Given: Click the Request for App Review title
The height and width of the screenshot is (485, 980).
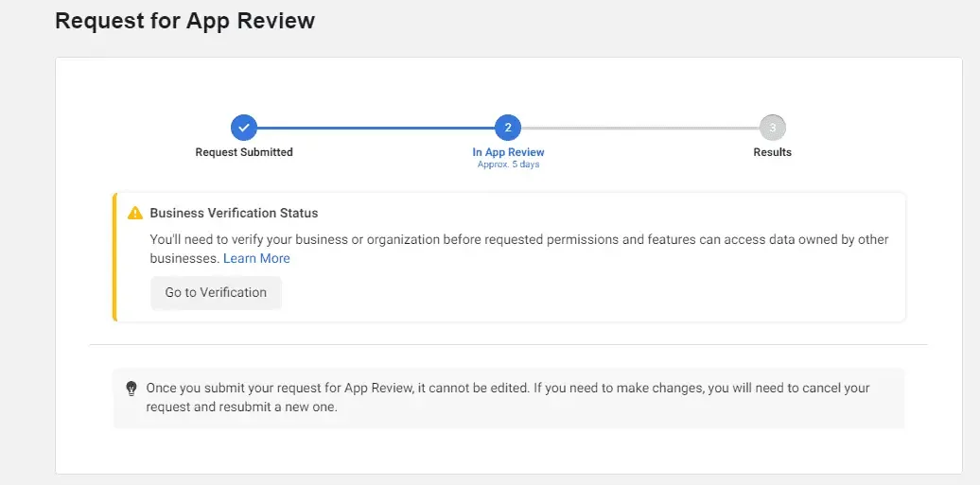Looking at the screenshot, I should tap(185, 21).
